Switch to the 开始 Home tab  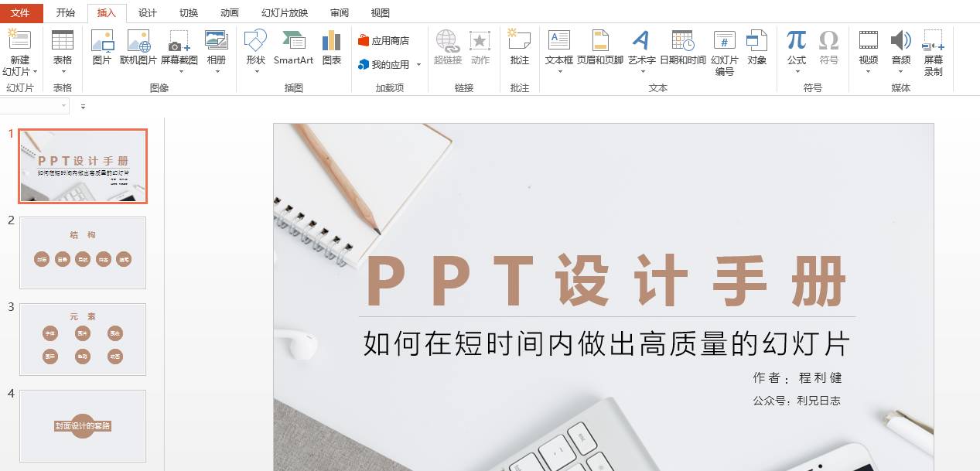66,13
